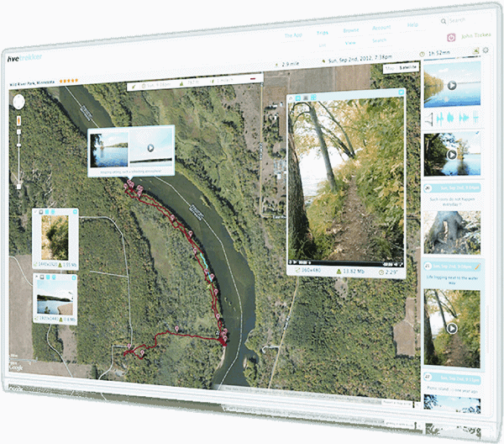Switch the map to Satellite view
504x444 pixels.
[x=407, y=67]
